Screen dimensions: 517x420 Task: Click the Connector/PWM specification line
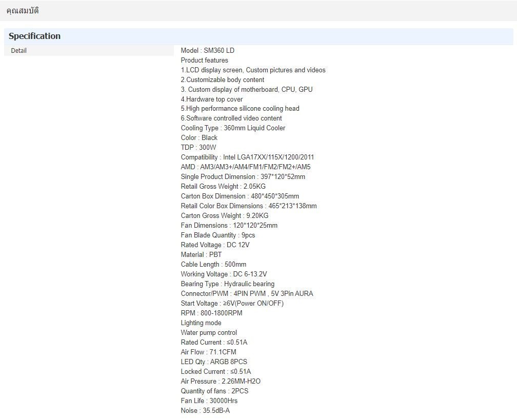coord(247,294)
